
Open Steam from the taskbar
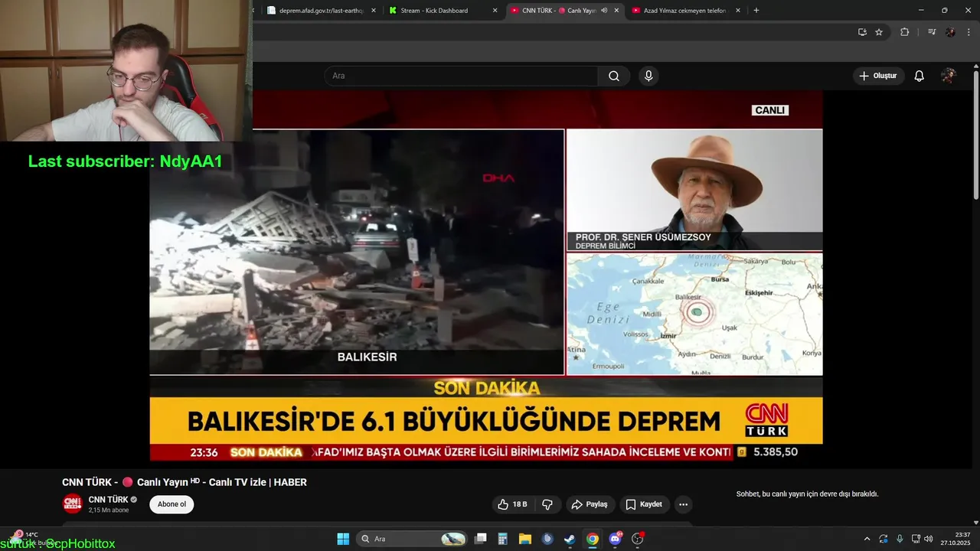pyautogui.click(x=570, y=539)
